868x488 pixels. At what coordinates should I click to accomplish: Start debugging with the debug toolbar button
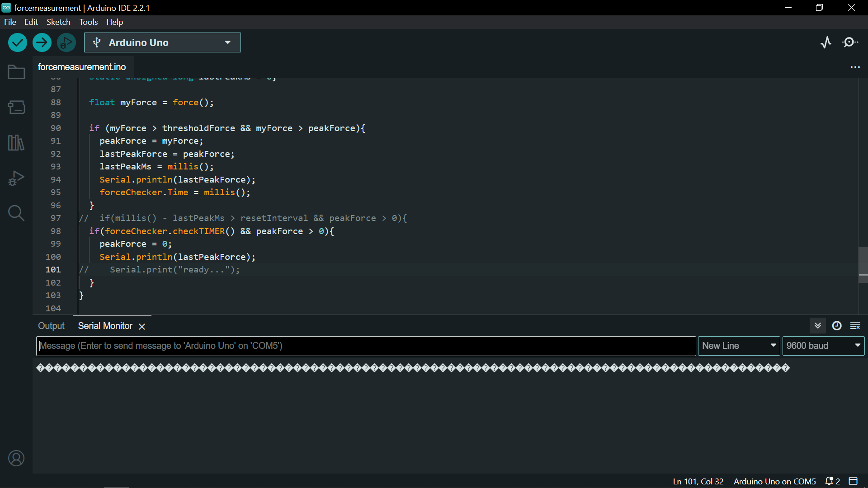[66, 43]
